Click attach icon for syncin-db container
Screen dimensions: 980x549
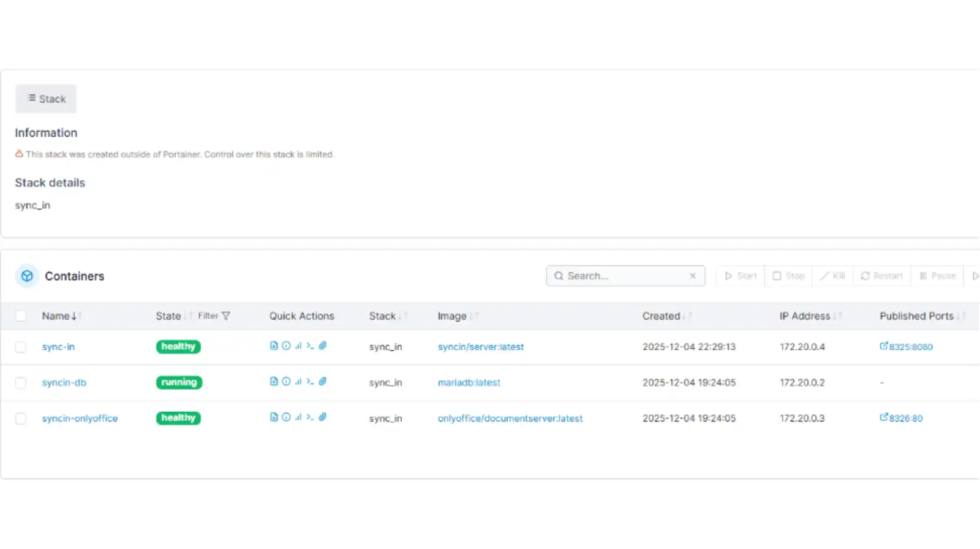[323, 382]
